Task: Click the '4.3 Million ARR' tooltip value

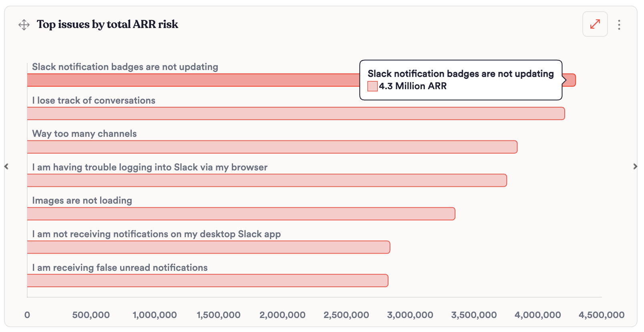Action: (x=413, y=86)
